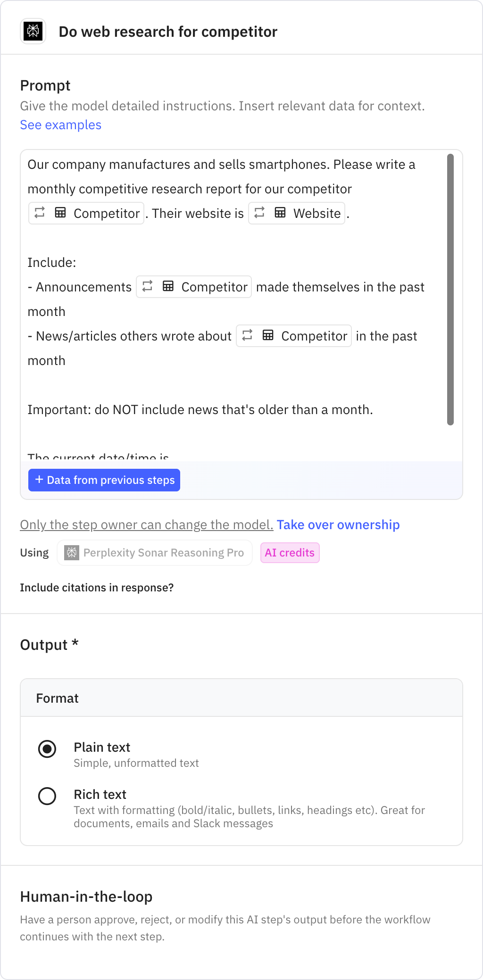This screenshot has width=483, height=980.
Task: Click Take over ownership
Action: click(x=338, y=524)
